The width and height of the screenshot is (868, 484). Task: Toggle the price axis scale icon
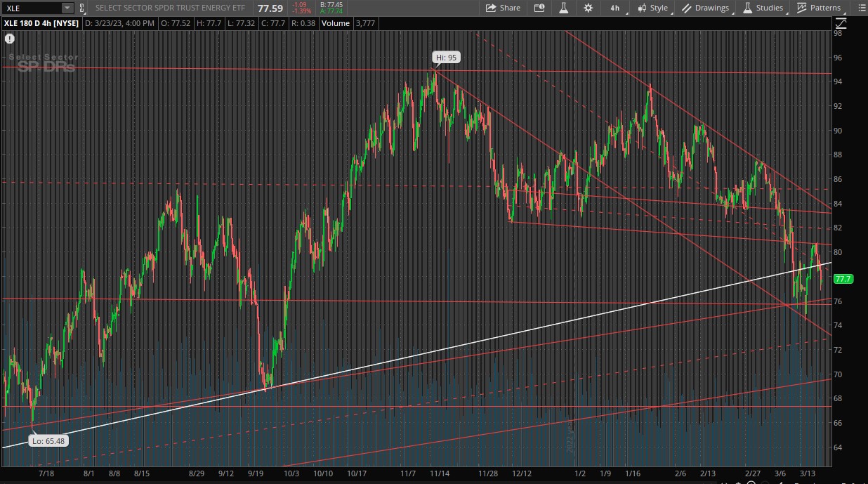(841, 23)
